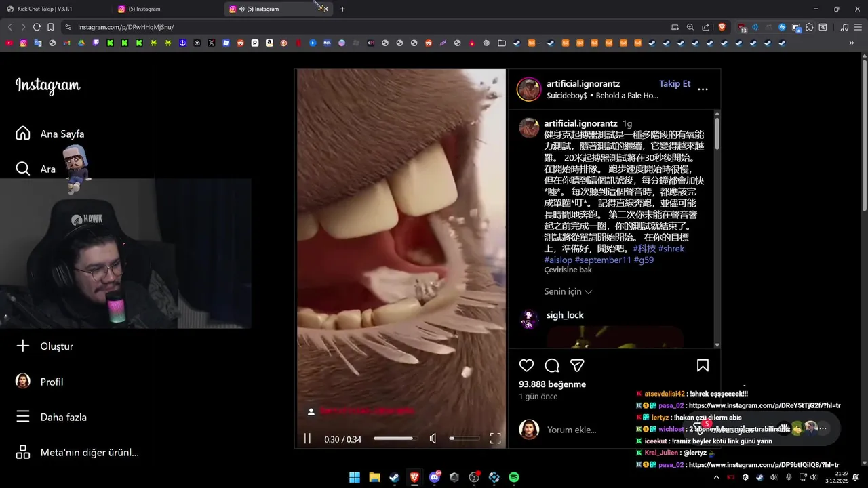
Task: Go to Profil in the sidebar
Action: [39, 382]
